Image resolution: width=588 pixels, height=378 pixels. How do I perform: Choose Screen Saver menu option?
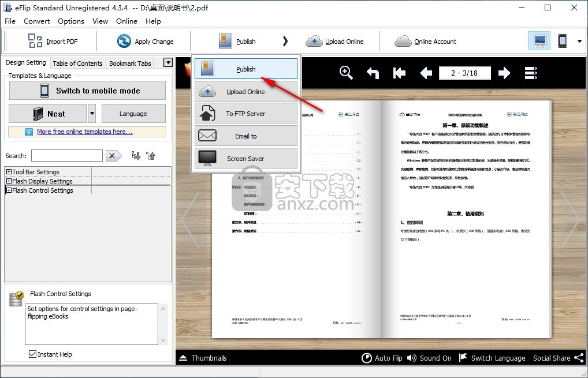[x=246, y=159]
